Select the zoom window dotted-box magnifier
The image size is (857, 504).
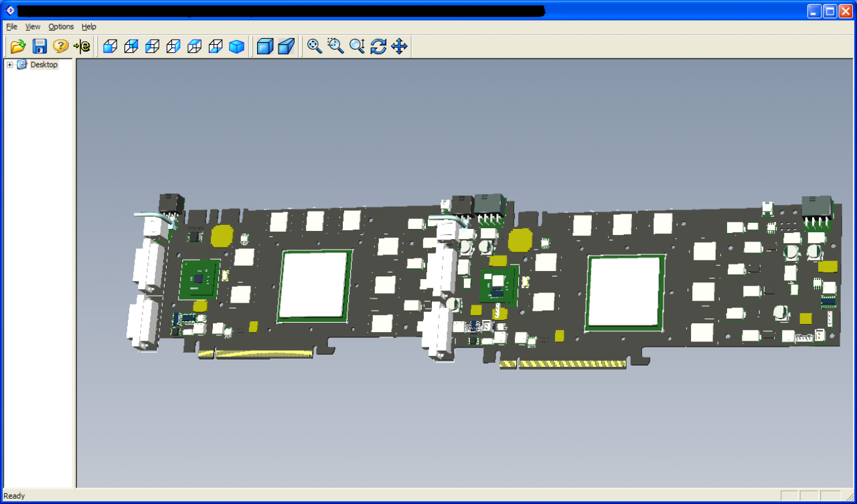click(335, 46)
